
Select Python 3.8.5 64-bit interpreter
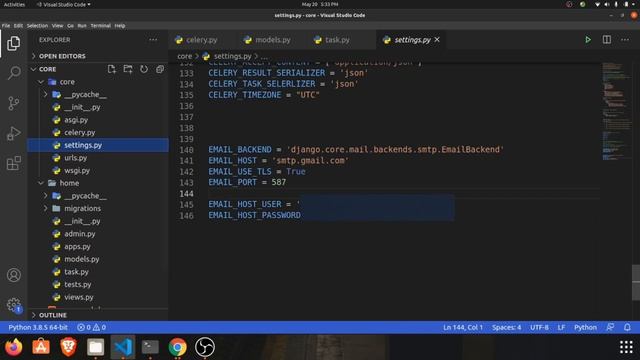click(x=38, y=327)
